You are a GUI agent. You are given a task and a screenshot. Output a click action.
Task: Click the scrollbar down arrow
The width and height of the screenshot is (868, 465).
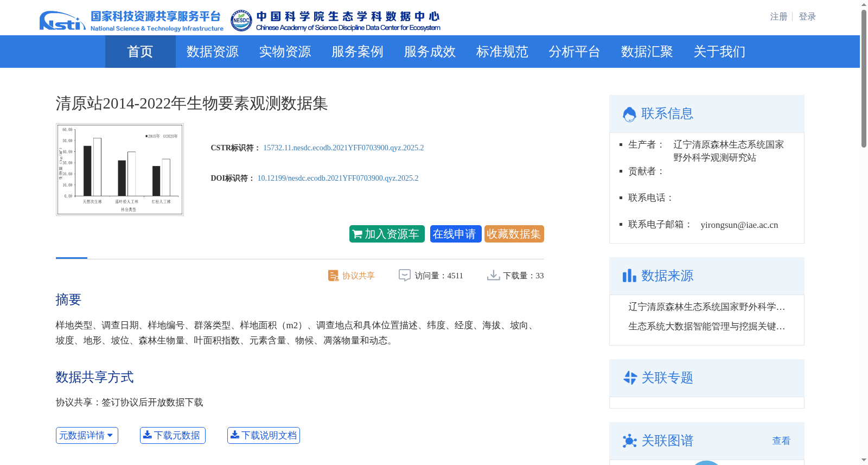click(x=864, y=460)
